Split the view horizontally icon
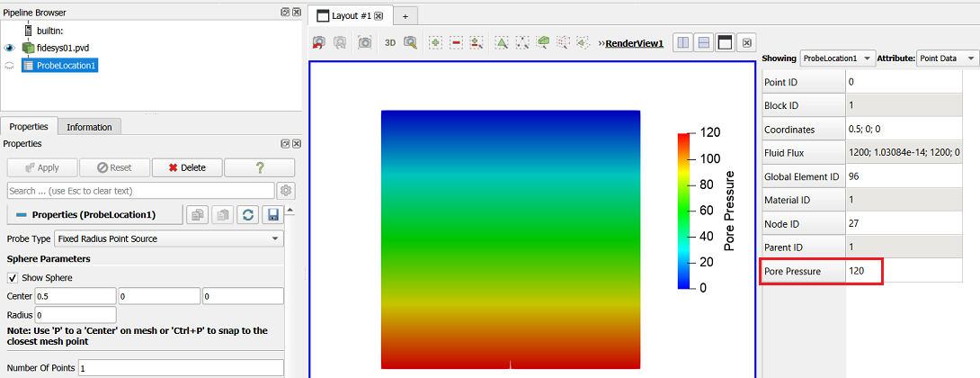This screenshot has height=378, width=980. pos(683,42)
